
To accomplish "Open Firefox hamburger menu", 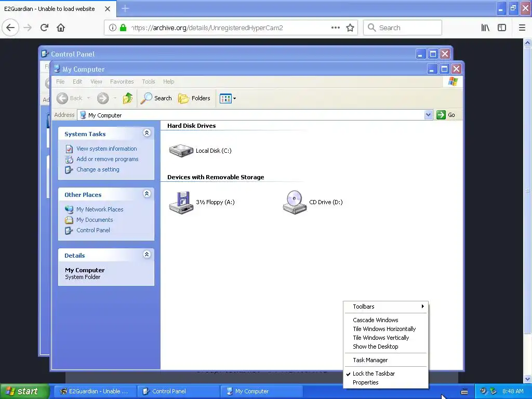I will tap(522, 28).
